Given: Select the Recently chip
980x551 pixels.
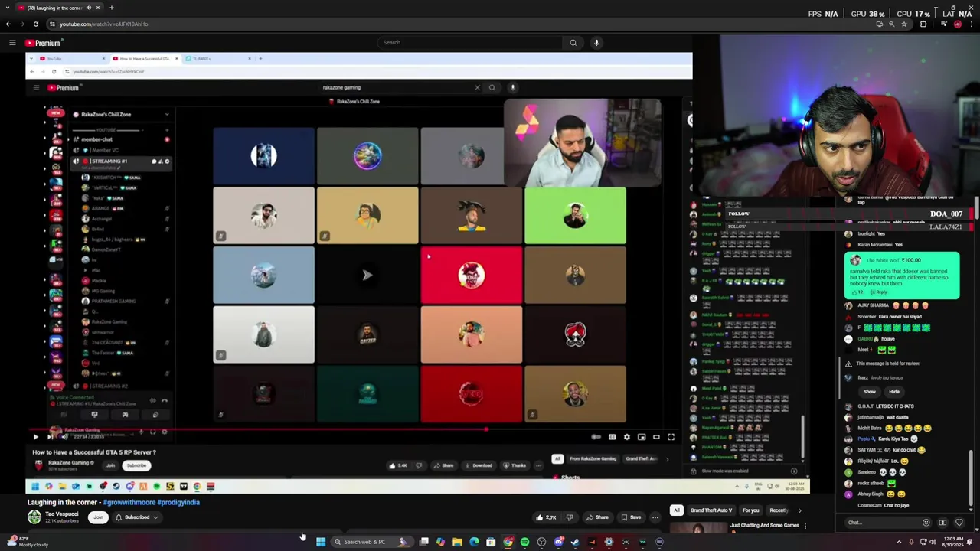Looking at the screenshot, I should 779,510.
